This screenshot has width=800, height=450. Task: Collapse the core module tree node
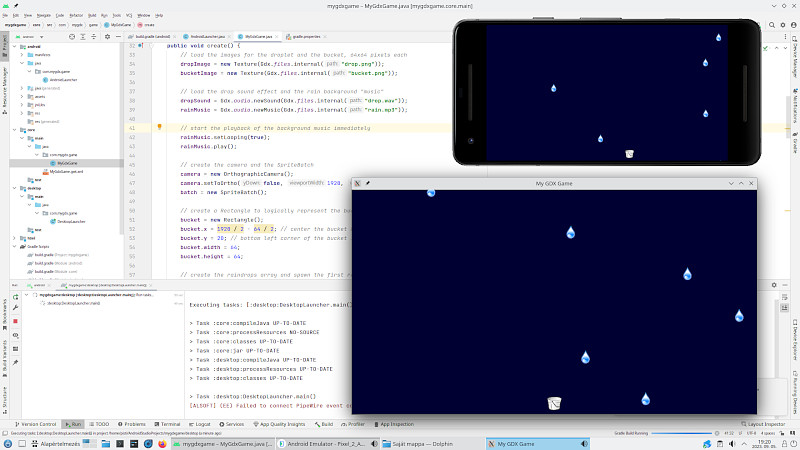click(x=14, y=130)
